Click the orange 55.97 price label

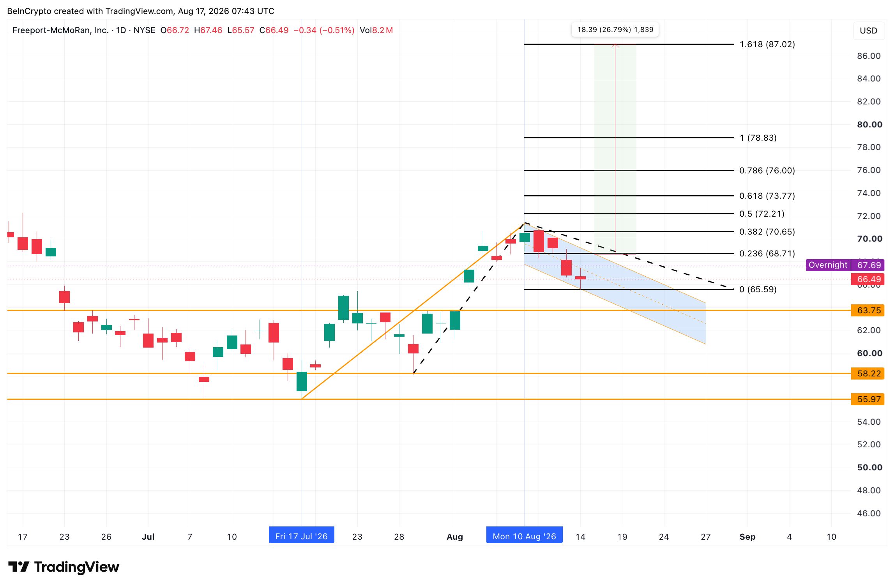click(868, 399)
